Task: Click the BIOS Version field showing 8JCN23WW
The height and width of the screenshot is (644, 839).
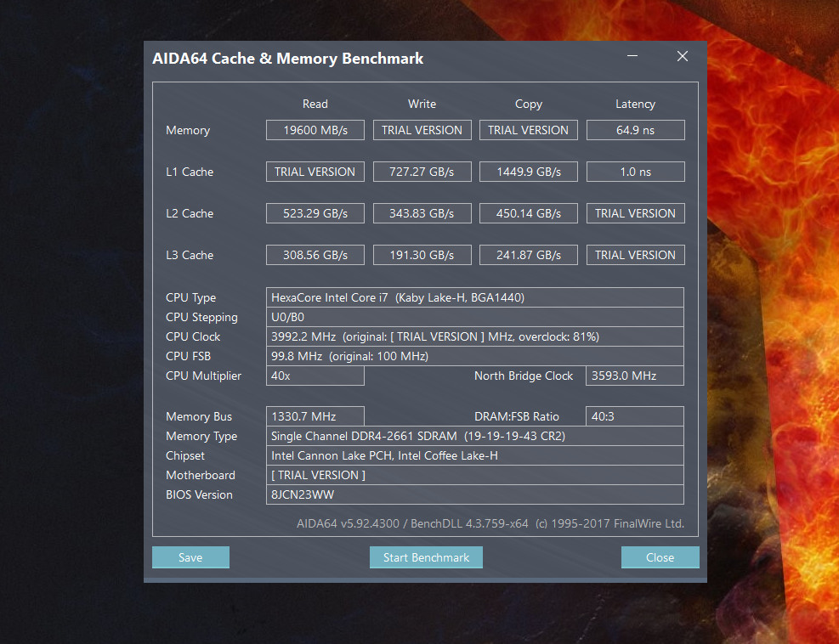Action: pyautogui.click(x=476, y=494)
